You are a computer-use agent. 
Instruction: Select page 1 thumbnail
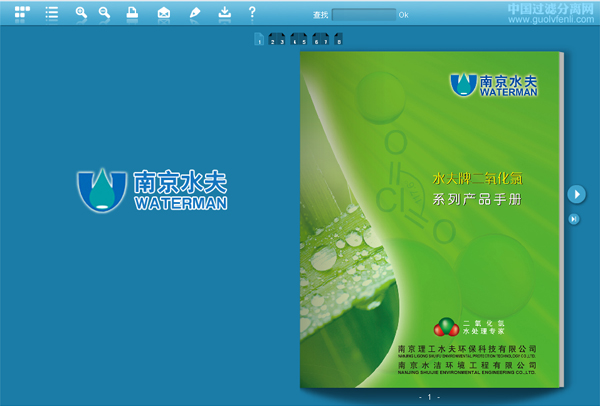pos(259,39)
